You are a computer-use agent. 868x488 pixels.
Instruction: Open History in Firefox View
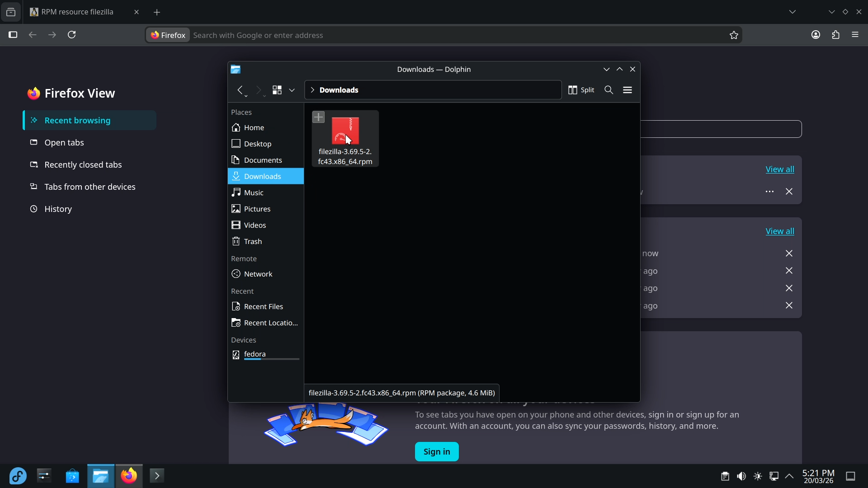[90, 209]
